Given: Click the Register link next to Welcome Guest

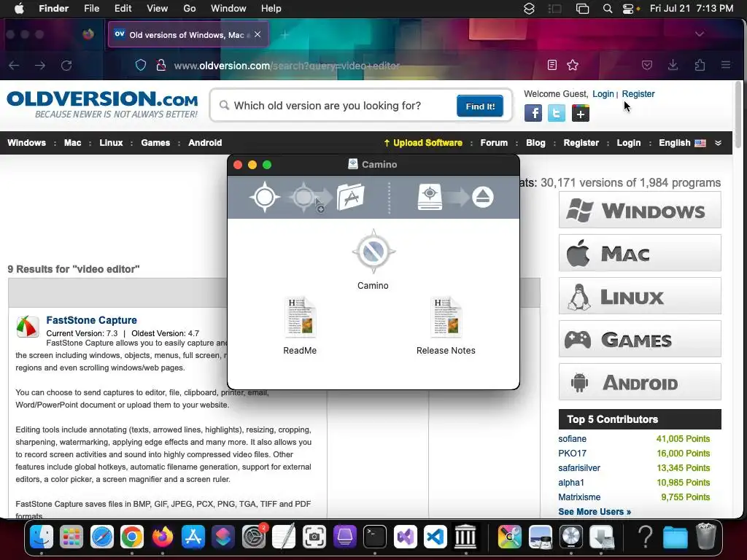Looking at the screenshot, I should point(638,94).
